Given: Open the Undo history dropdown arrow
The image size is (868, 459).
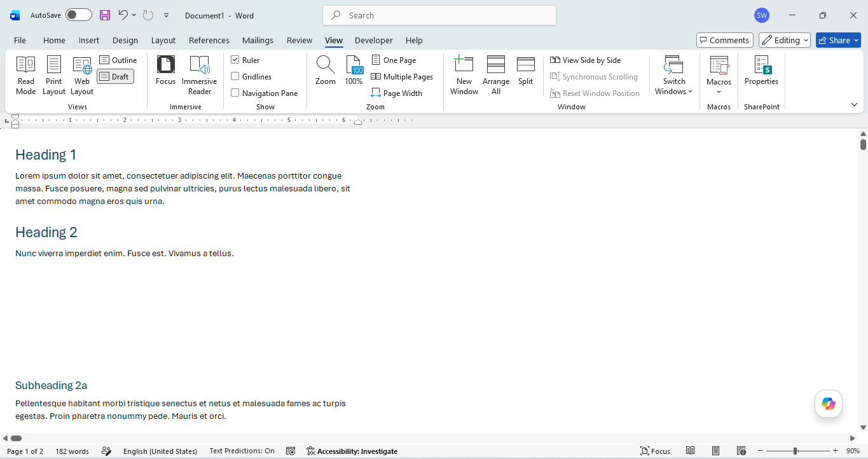Looking at the screenshot, I should pyautogui.click(x=134, y=15).
